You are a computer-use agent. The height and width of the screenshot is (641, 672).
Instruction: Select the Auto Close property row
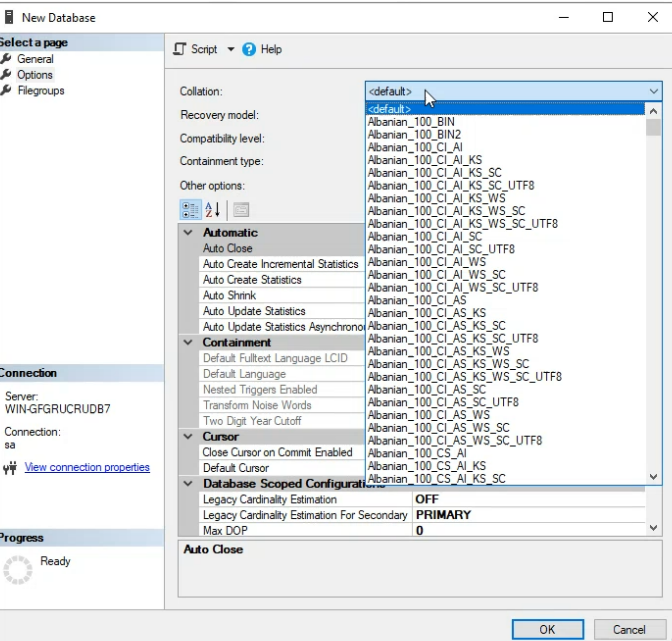point(282,248)
